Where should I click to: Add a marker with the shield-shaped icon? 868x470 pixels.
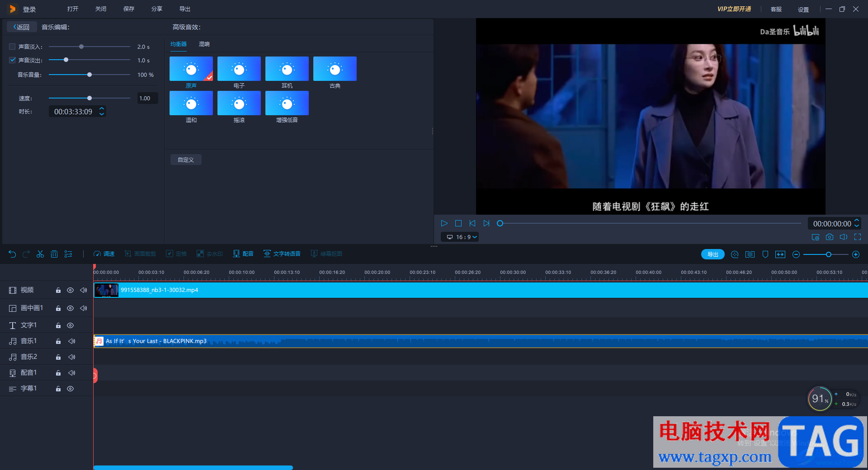[x=765, y=254]
